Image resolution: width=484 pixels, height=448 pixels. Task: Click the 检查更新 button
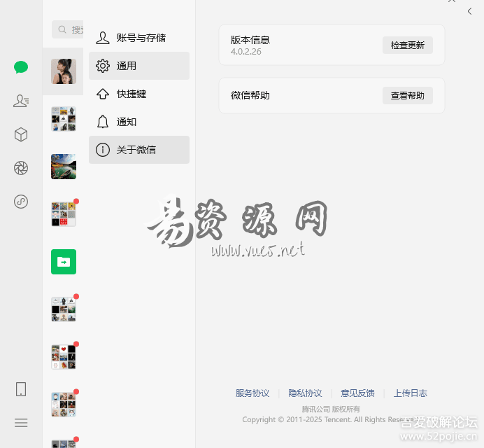click(x=408, y=45)
